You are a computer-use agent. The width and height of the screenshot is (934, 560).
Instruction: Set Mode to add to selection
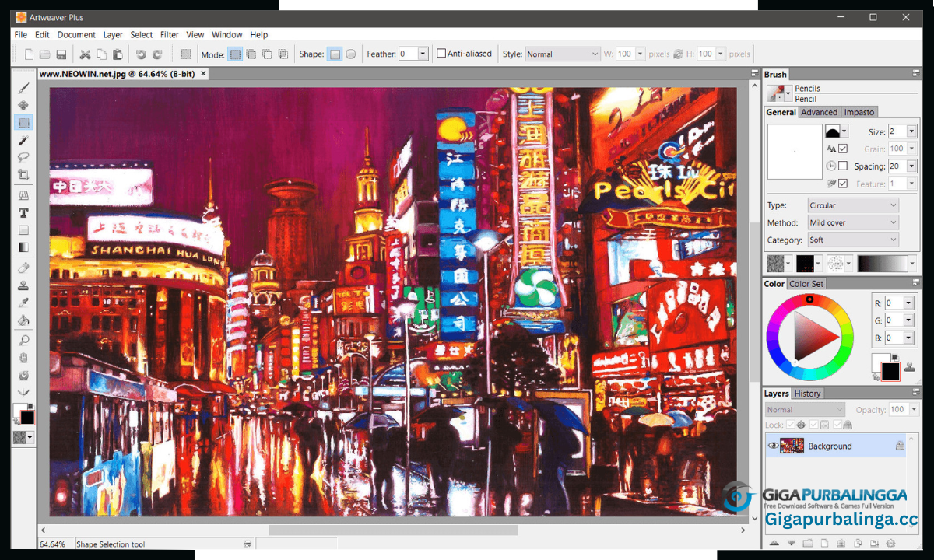(x=251, y=54)
